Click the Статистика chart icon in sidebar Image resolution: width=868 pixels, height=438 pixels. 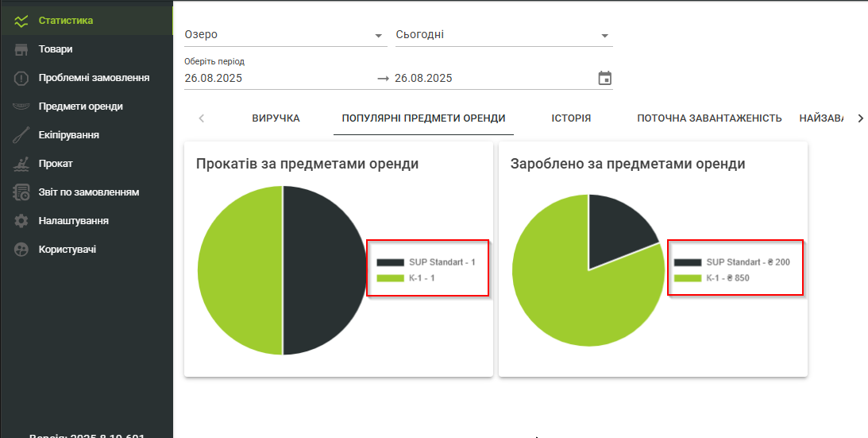pyautogui.click(x=21, y=21)
